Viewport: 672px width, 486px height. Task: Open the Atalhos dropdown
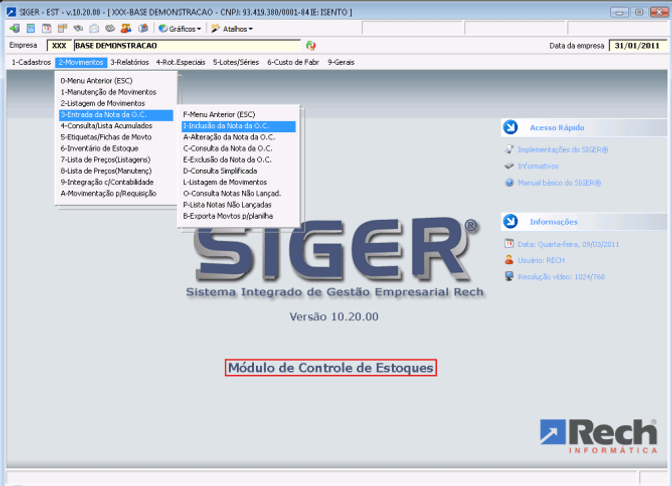pyautogui.click(x=232, y=29)
